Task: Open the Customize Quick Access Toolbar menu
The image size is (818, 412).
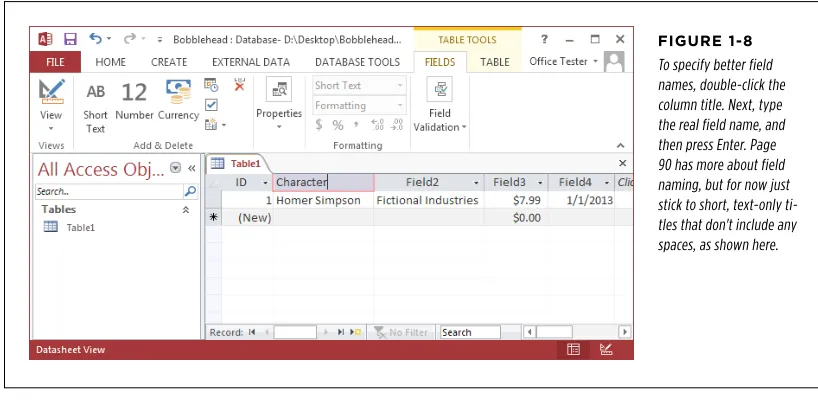Action: tap(160, 40)
